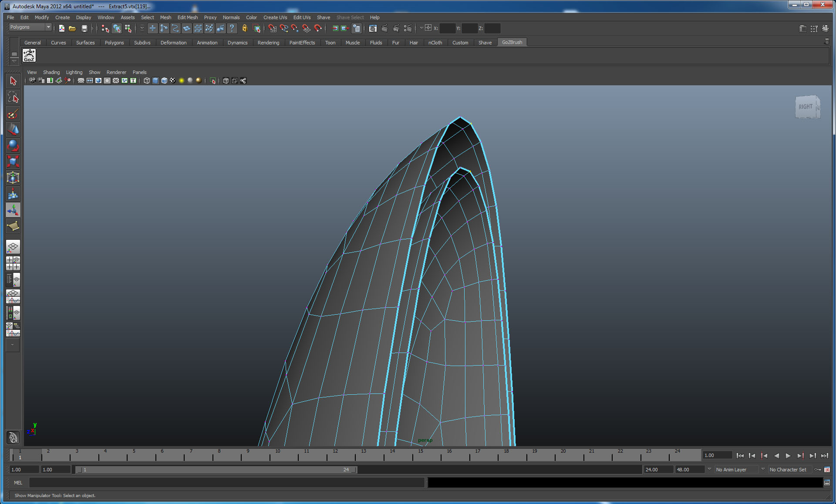
Task: Select the Select Tool arrow in toolbox
Action: pyautogui.click(x=13, y=81)
